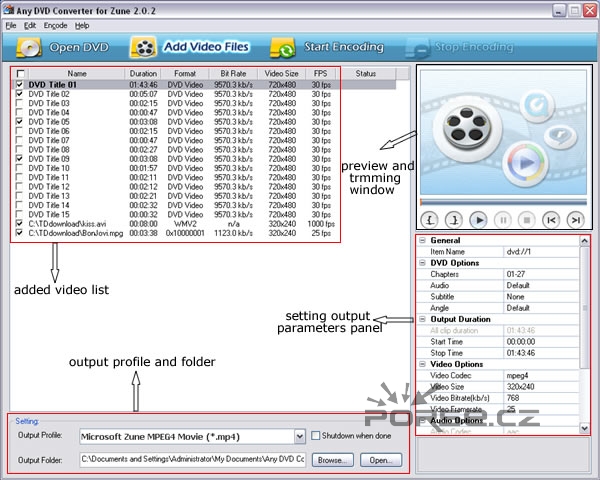The image size is (600, 480).
Task: Stop the preview playback
Action: tap(527, 220)
